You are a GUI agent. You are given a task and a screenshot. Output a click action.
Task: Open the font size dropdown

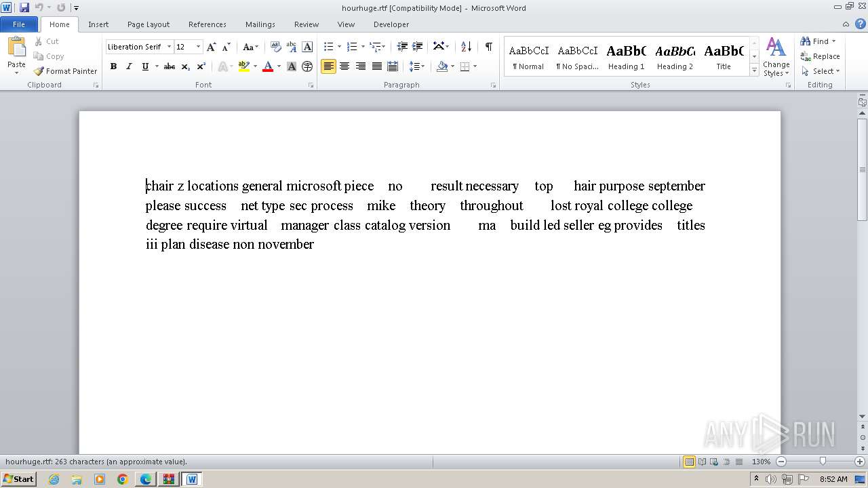198,47
